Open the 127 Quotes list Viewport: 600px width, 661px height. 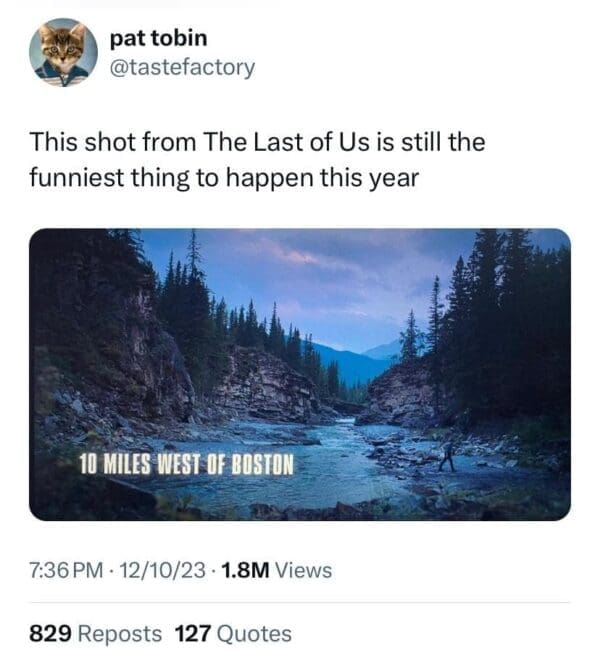pos(233,634)
